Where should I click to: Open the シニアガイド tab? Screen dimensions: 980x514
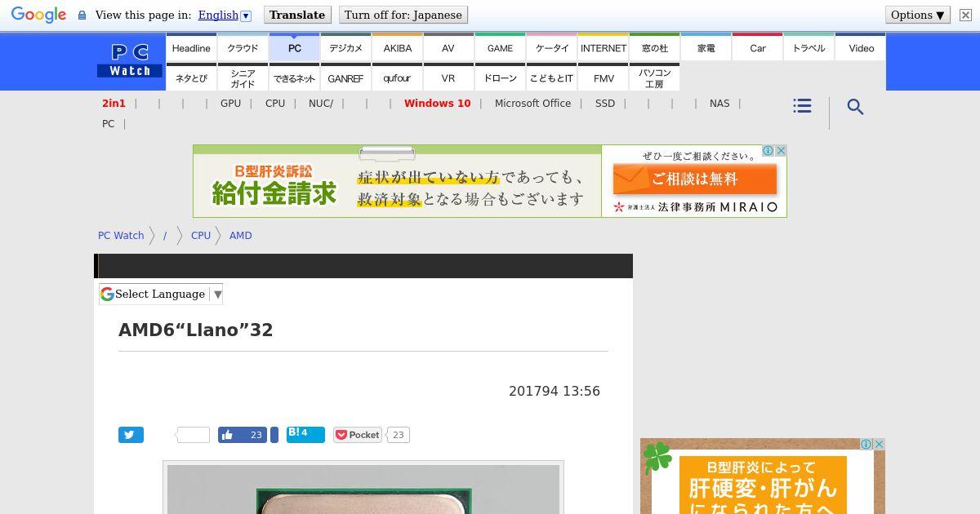pos(243,78)
